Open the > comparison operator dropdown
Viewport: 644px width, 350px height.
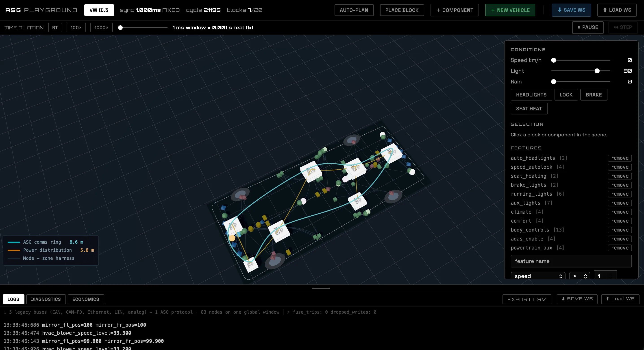coord(579,276)
